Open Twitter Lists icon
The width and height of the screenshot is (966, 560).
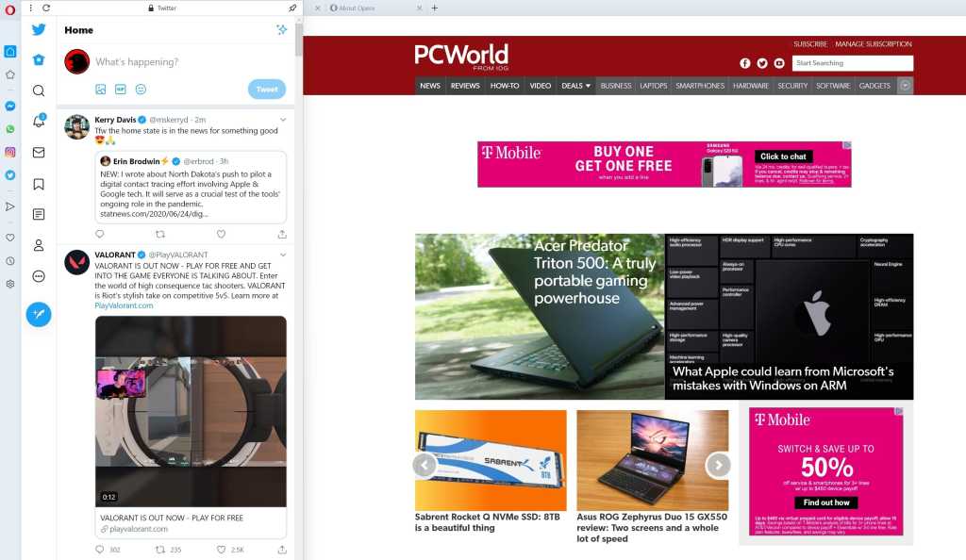coord(39,214)
